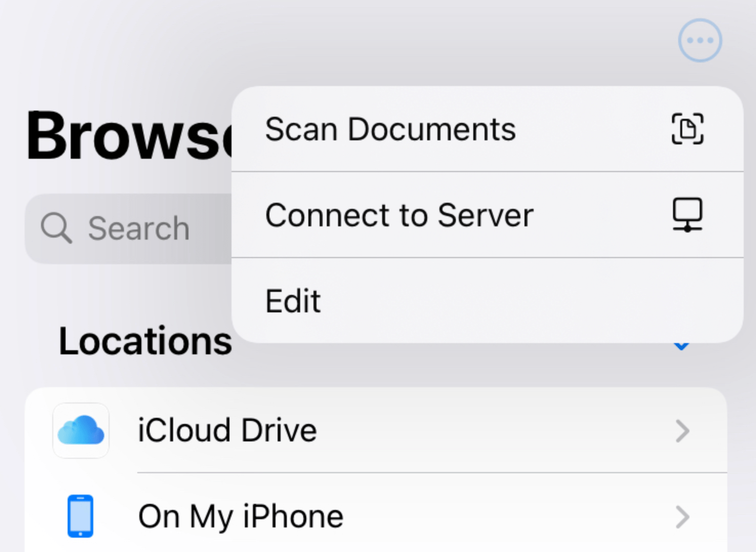Tap the iCloud Drive cloud icon

[x=81, y=430]
